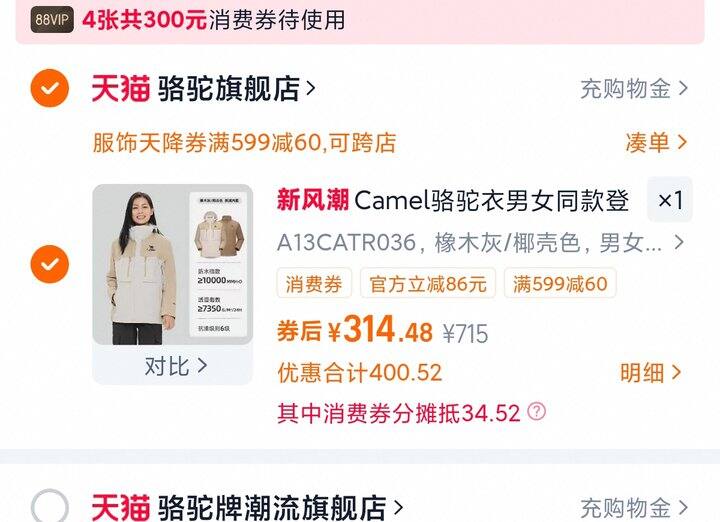The image size is (720, 522).
Task: Click the 消费券 coupon tag
Action: 314,284
